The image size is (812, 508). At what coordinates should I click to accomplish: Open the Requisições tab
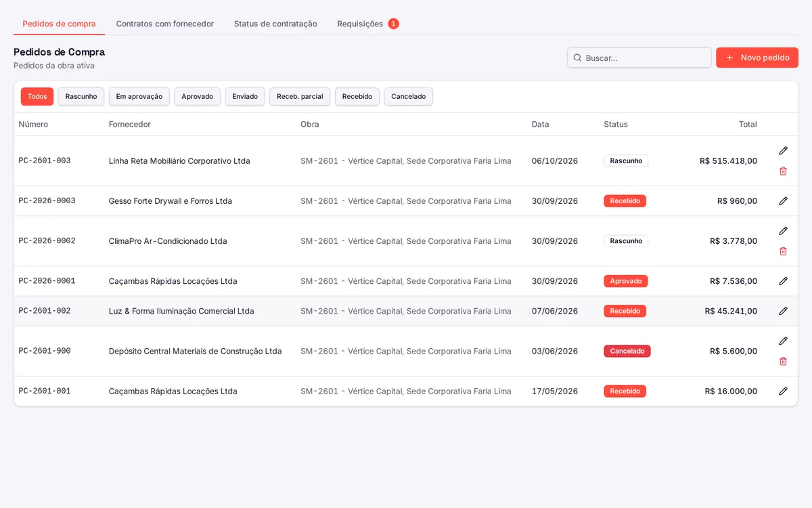(x=367, y=24)
